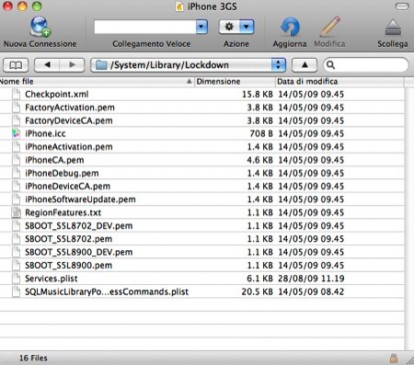Click the iPhone.icc color profile icon
This screenshot has width=414, height=365.
click(x=16, y=134)
